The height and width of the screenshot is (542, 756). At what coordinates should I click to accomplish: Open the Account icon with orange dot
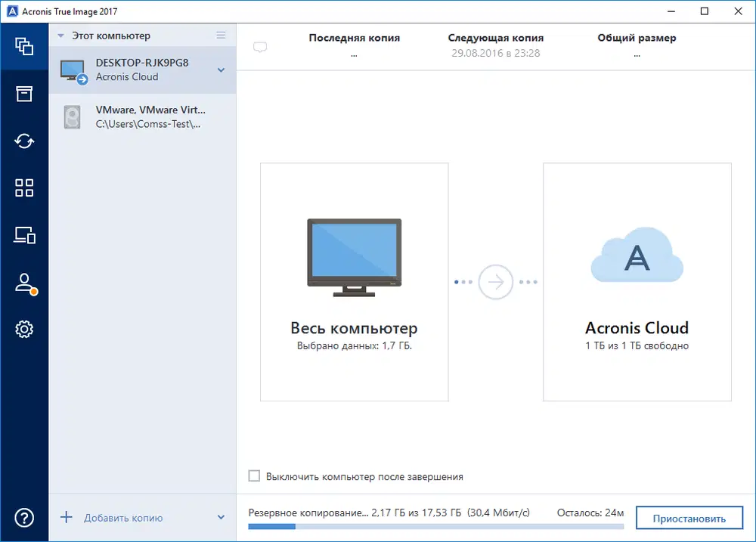click(x=25, y=283)
